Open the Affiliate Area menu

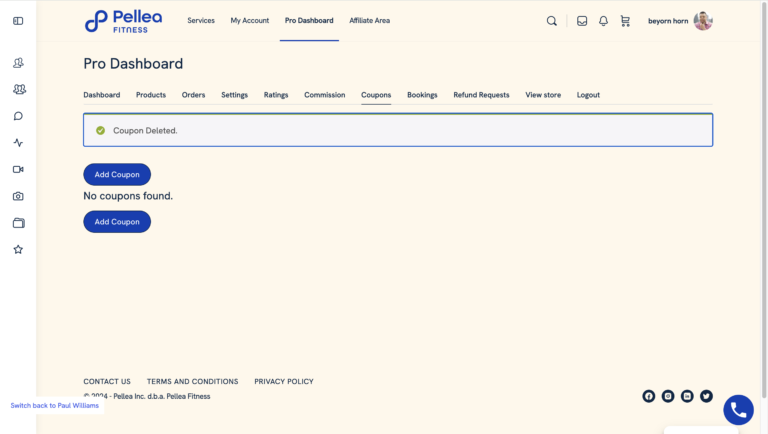369,21
